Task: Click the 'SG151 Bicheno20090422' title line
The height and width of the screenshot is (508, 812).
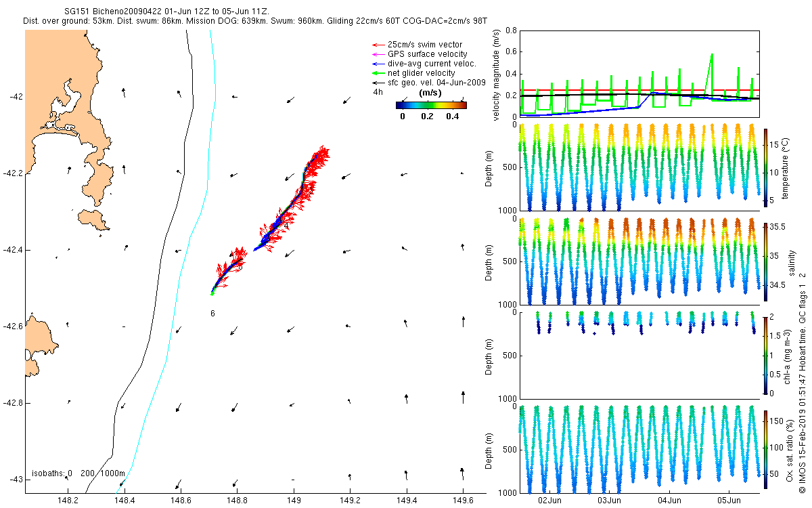Action: 166,12
